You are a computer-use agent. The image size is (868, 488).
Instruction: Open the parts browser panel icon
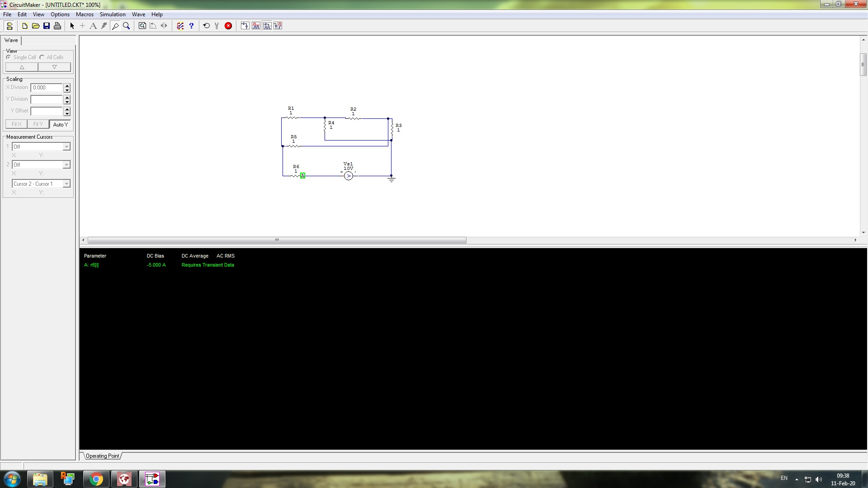tap(9, 26)
